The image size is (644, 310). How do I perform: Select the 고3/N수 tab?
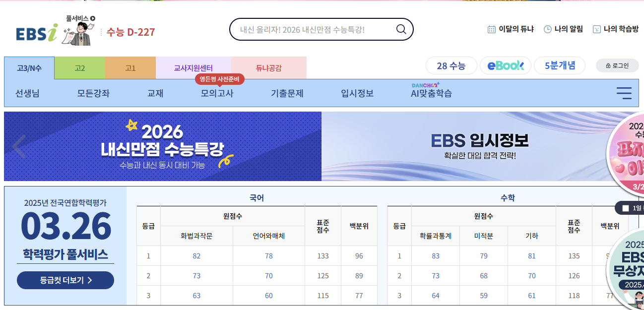[x=29, y=68]
